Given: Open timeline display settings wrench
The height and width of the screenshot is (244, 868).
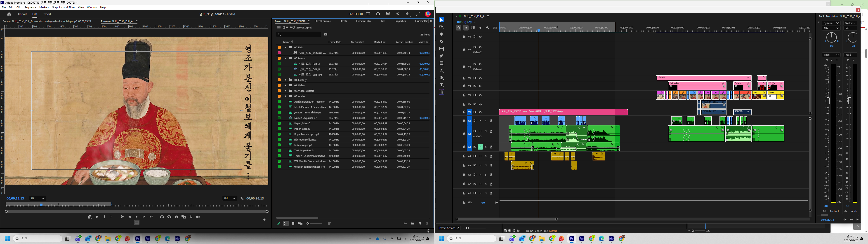Looking at the screenshot, I should point(488,28).
